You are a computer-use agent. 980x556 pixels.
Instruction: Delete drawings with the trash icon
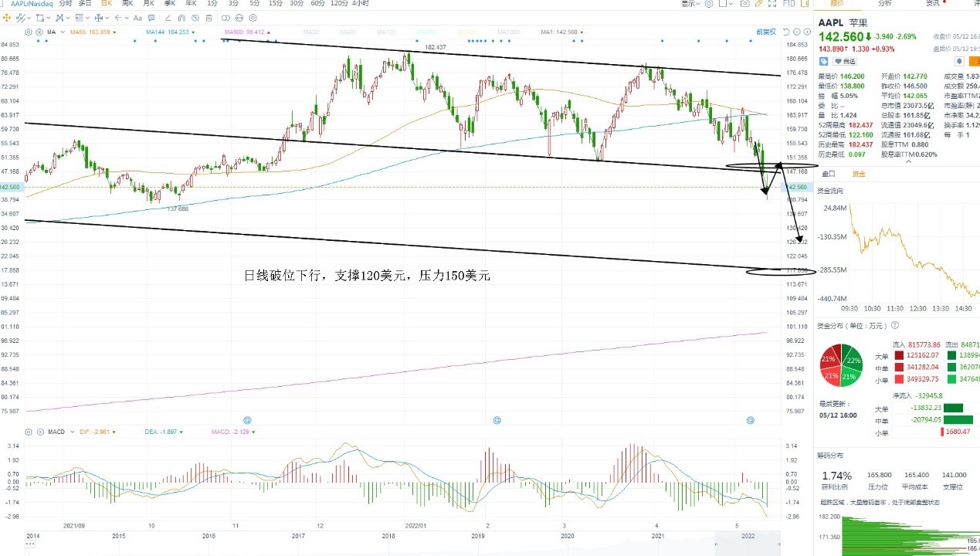[x=209, y=18]
